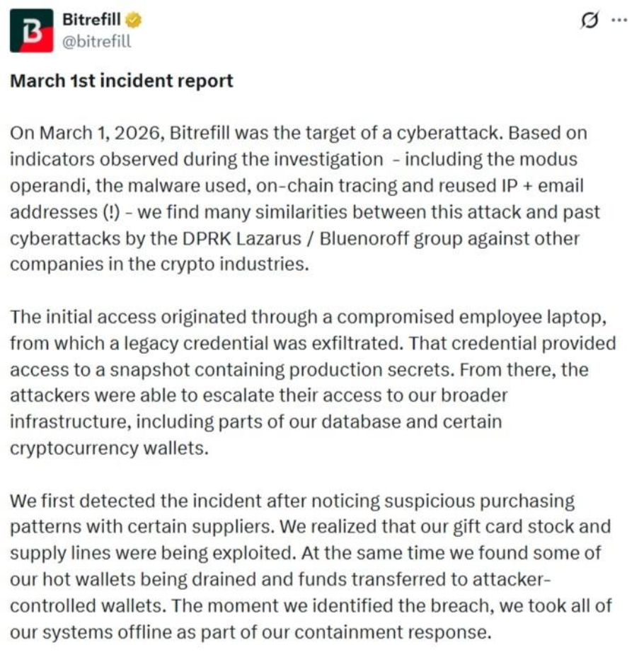Click the opening text "On March 1, 2026"
Screen dimensions: 644x662
71,133
